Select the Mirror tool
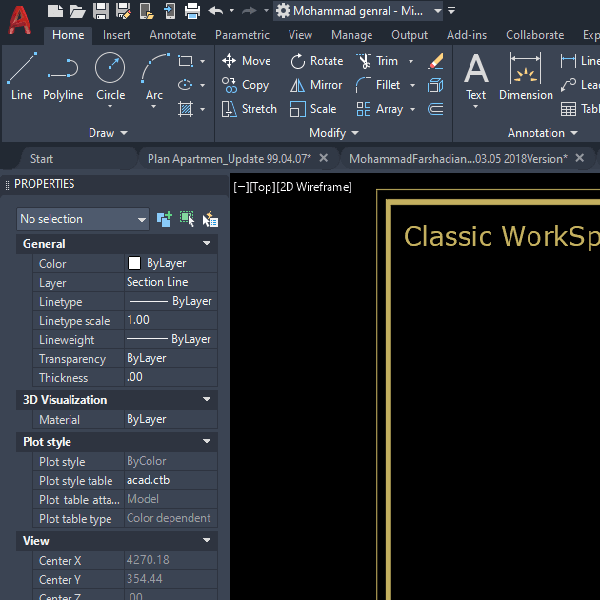Image resolution: width=600 pixels, height=600 pixels. pos(316,85)
